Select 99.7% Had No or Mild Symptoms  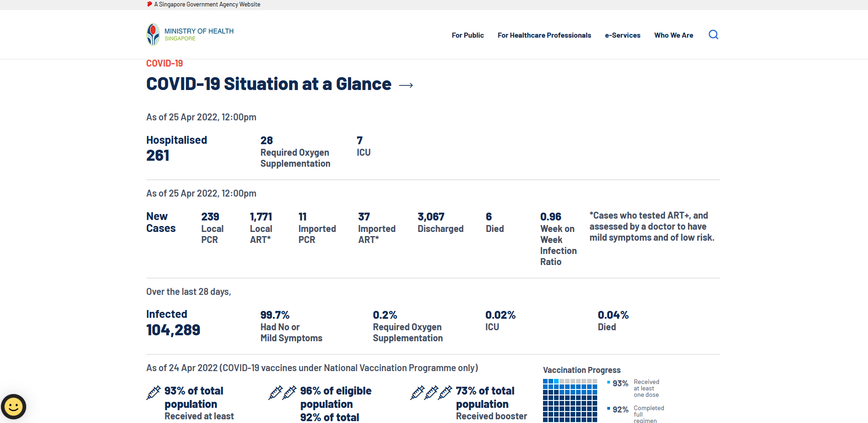coord(291,326)
